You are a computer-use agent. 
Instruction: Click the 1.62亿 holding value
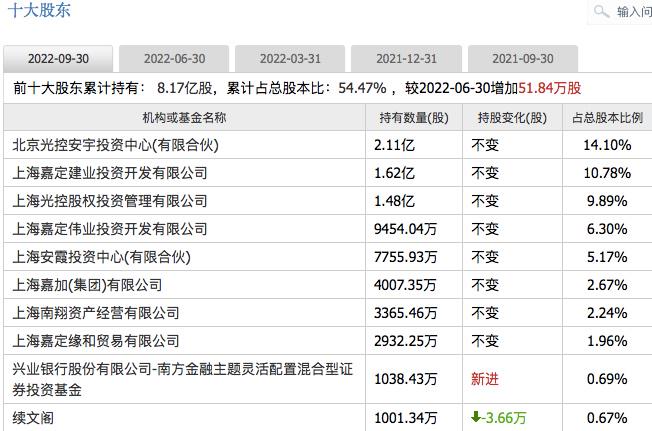click(394, 172)
